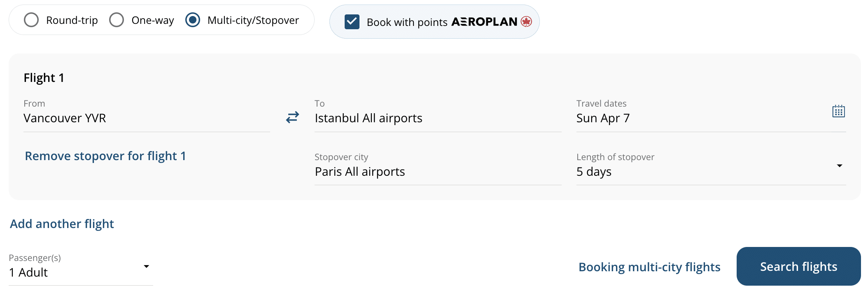Open the travel dates calendar icon

tap(838, 111)
